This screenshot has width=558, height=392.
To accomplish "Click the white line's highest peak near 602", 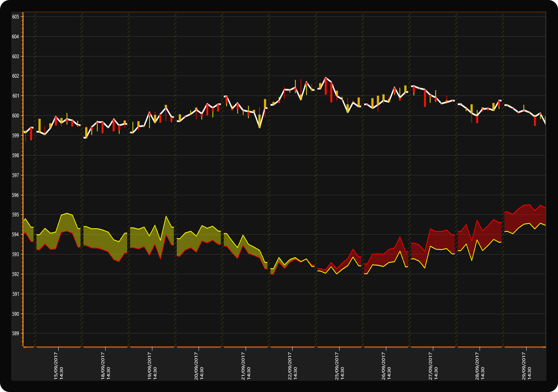I will click(325, 78).
